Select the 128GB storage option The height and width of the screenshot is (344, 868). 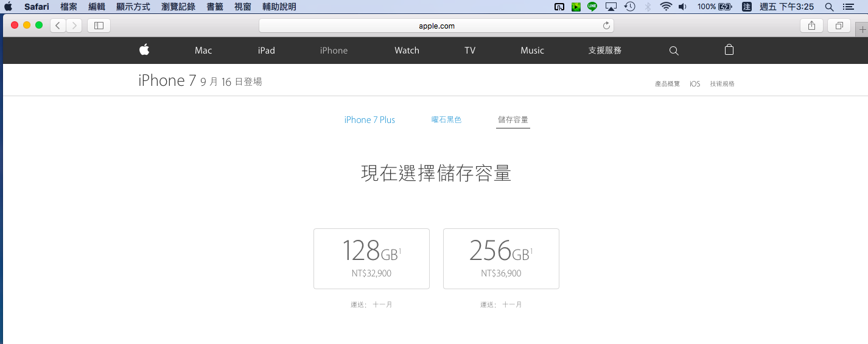(371, 259)
